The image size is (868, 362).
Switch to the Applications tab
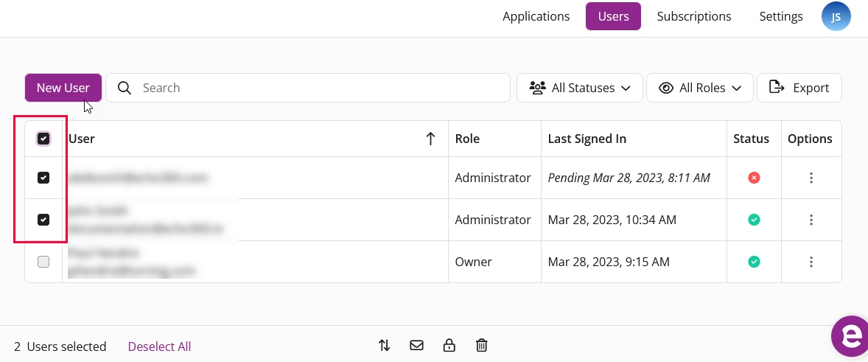(x=536, y=17)
